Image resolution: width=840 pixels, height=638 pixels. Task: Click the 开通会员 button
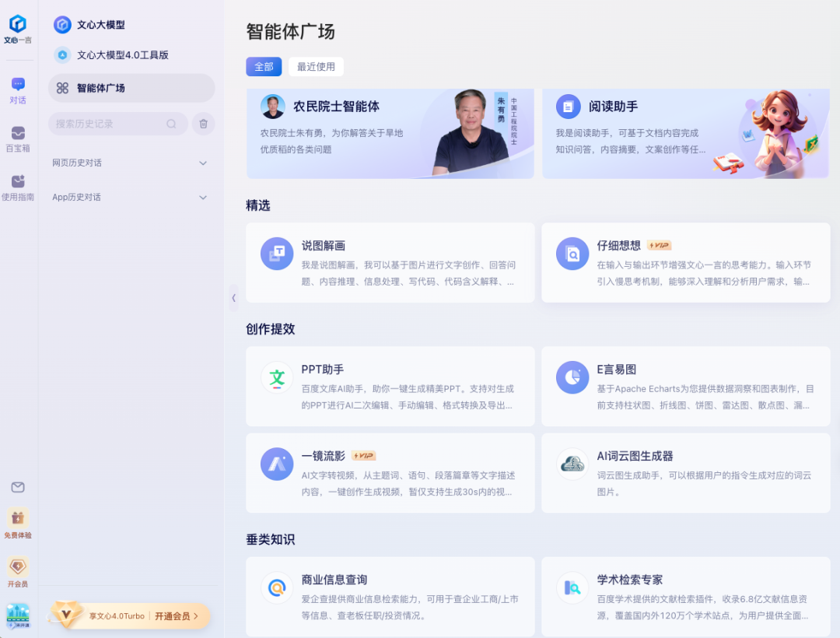pos(177,616)
